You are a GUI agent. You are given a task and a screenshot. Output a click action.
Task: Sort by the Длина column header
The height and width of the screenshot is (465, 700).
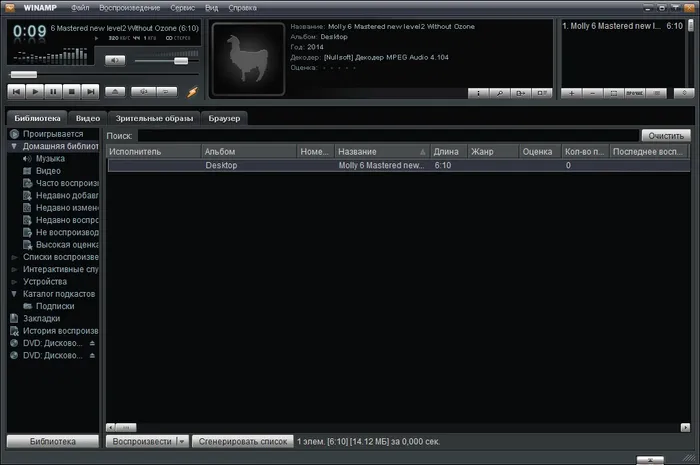(x=449, y=152)
